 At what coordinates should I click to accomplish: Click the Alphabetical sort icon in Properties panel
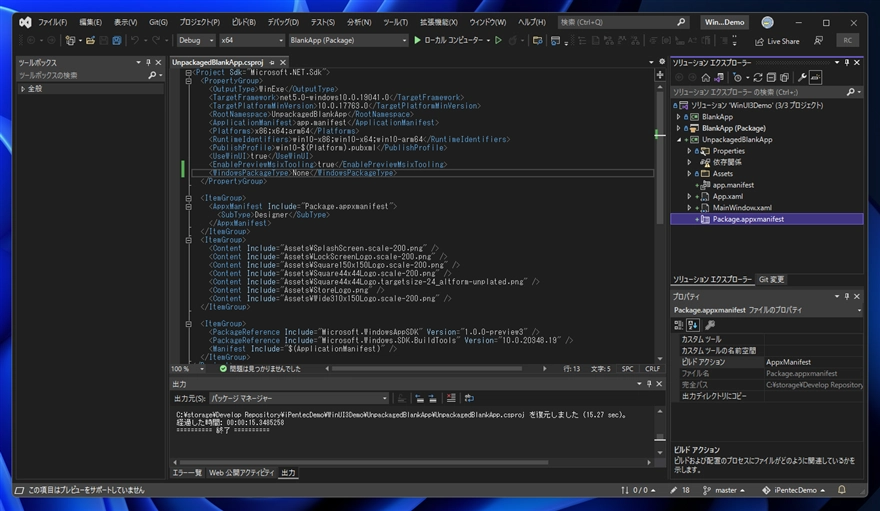pos(693,325)
